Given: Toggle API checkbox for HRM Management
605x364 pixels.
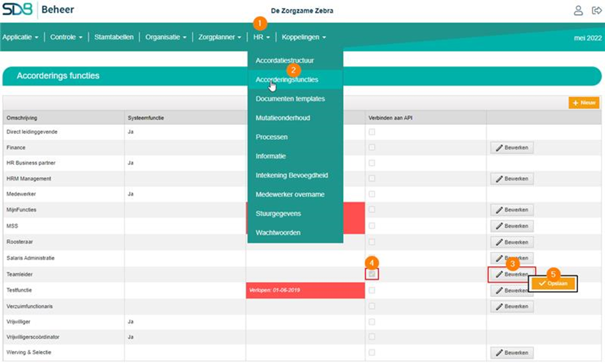Looking at the screenshot, I should click(x=371, y=178).
